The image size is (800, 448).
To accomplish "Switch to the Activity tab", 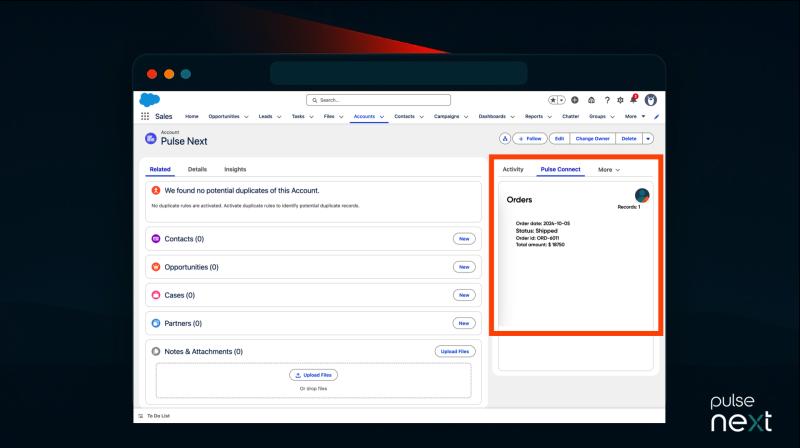I will pyautogui.click(x=513, y=169).
